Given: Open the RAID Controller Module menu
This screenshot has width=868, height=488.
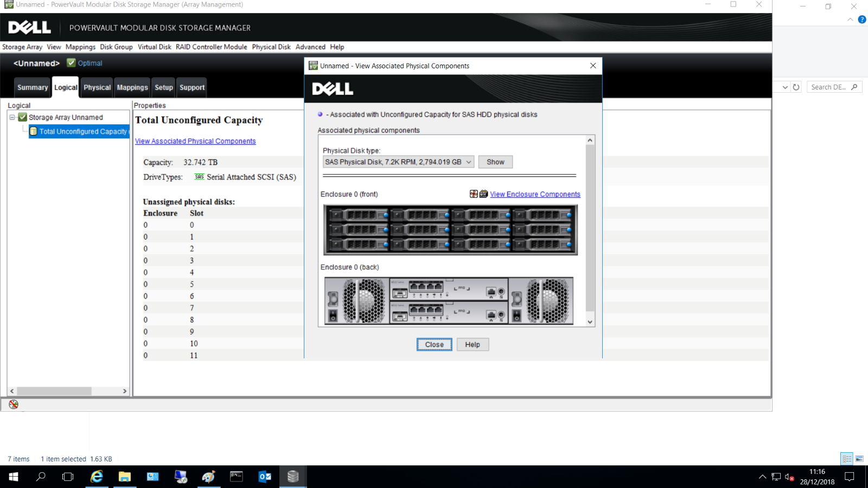Looking at the screenshot, I should point(211,47).
